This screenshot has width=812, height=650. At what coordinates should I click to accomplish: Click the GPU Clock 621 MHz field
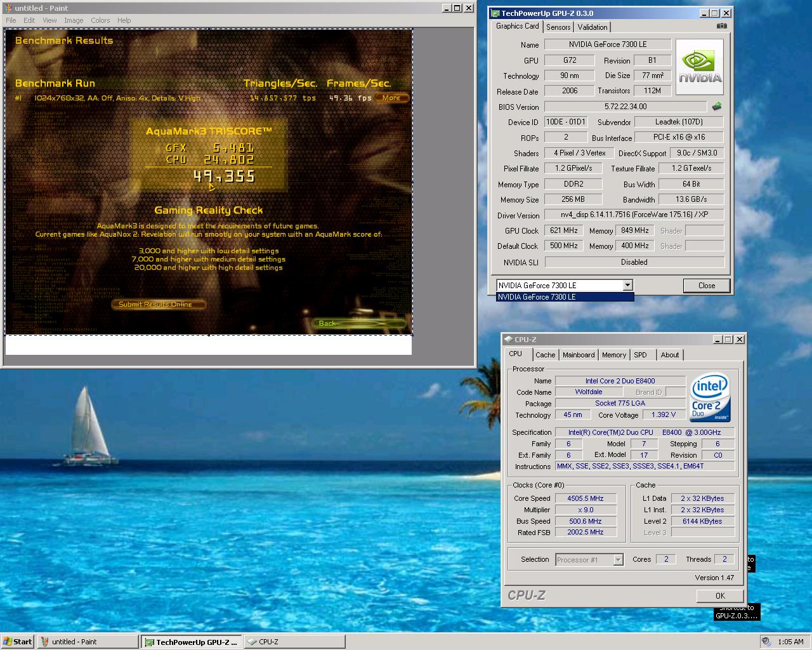(x=564, y=230)
